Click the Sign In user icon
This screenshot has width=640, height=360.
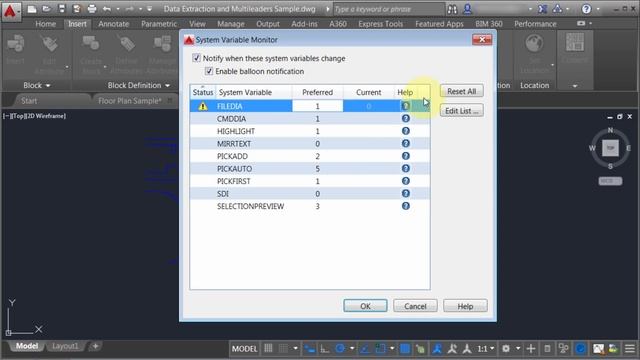(468, 9)
